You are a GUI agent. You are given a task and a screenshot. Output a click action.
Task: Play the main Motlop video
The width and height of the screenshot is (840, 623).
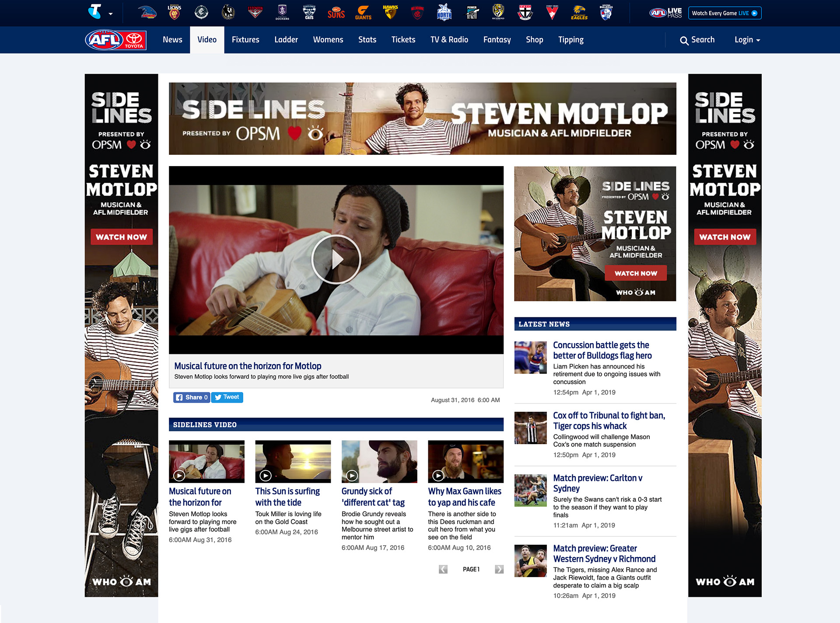pos(336,260)
